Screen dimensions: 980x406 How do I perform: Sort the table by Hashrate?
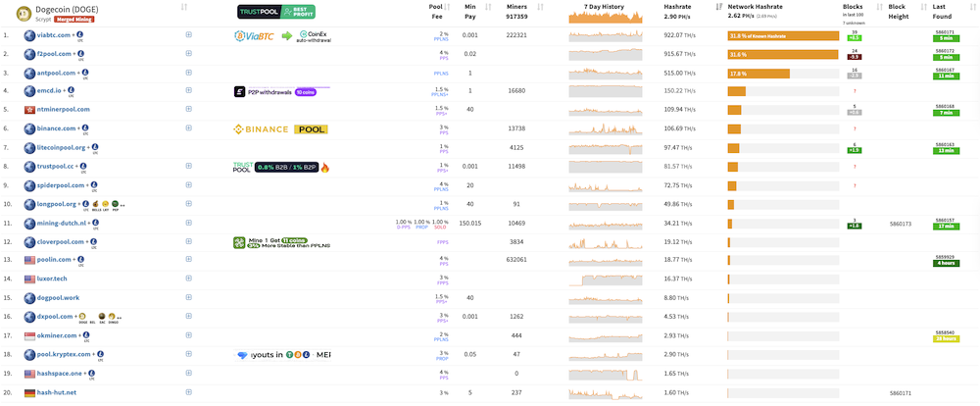click(718, 7)
